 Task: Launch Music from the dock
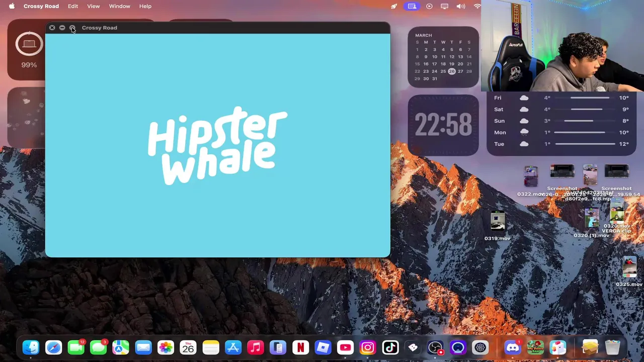(x=256, y=347)
